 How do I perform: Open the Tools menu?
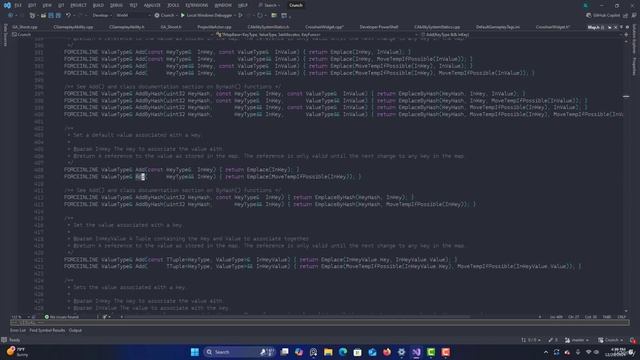(x=173, y=5)
